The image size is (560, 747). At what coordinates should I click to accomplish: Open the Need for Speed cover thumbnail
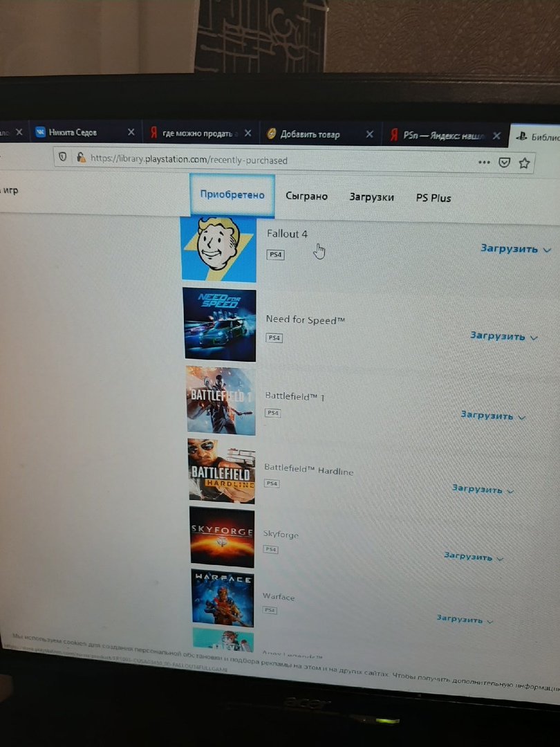220,324
